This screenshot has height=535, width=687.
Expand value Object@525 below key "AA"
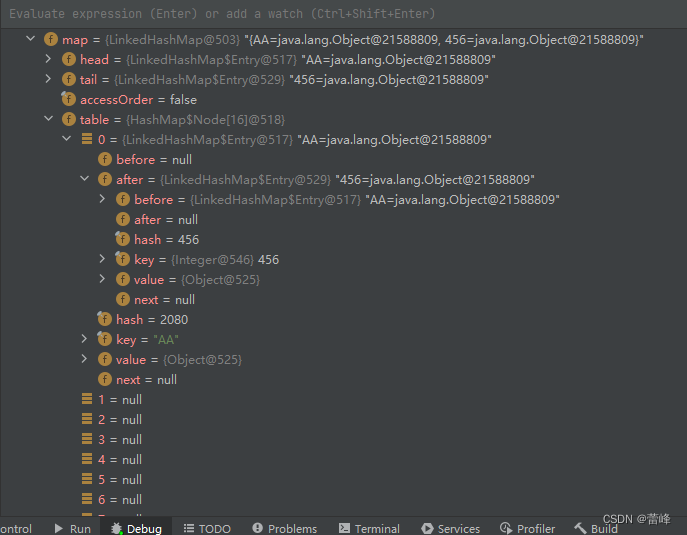[x=84, y=359]
